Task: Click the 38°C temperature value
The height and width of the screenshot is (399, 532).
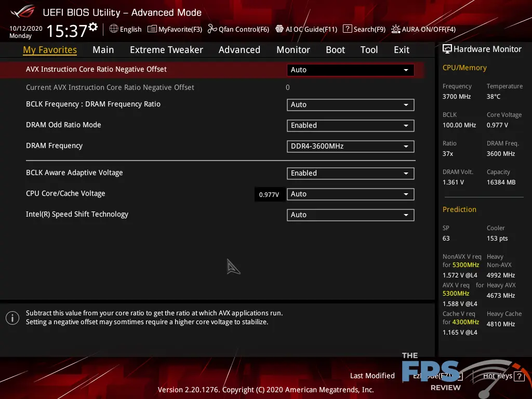Action: 494,97
